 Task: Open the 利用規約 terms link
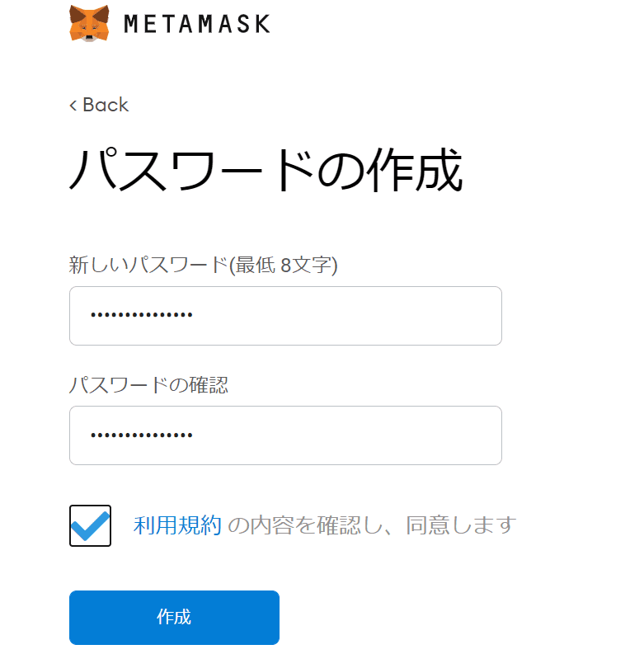click(177, 525)
